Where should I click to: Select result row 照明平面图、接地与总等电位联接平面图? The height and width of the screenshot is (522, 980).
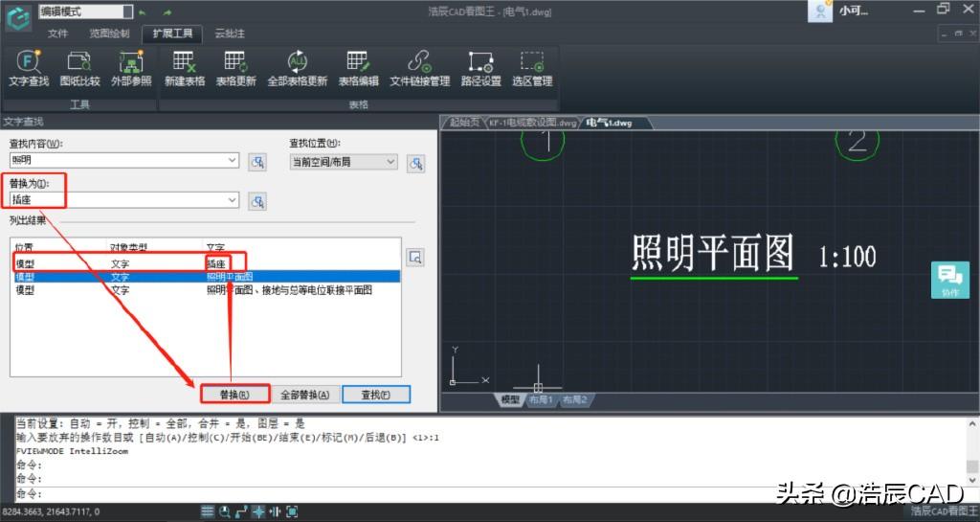coord(207,289)
